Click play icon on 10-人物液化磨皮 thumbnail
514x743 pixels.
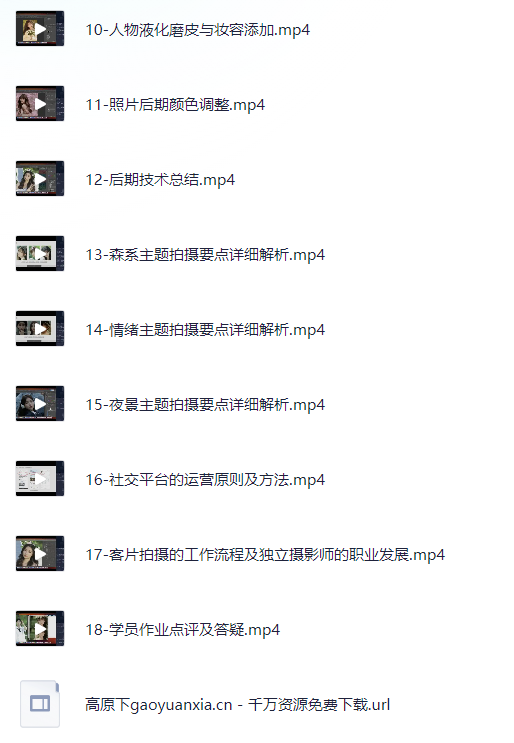41,29
